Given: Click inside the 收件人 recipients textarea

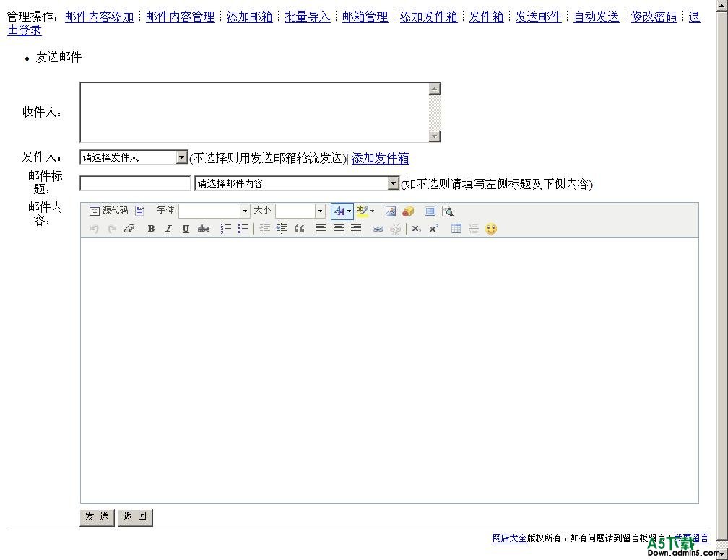Looking at the screenshot, I should [254, 113].
